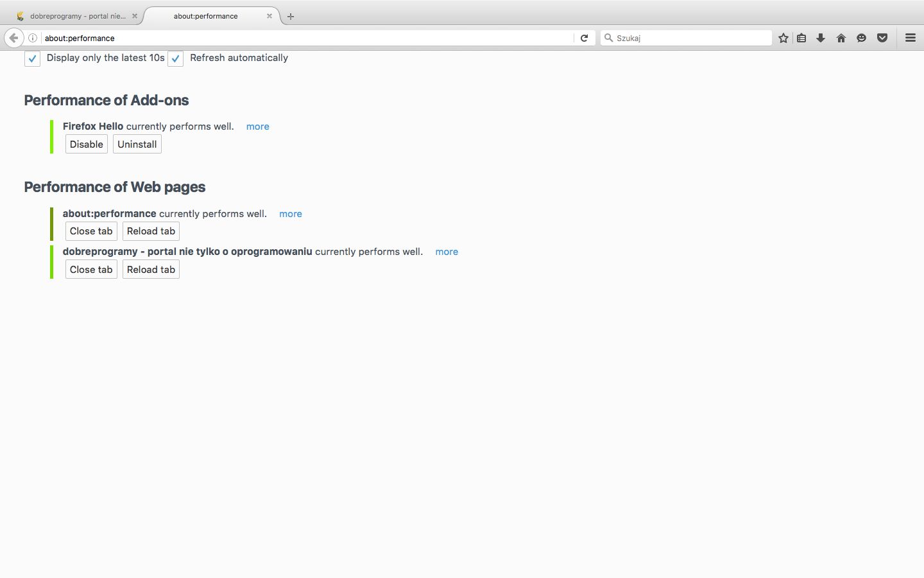Go to the home page icon
Image resolution: width=924 pixels, height=578 pixels.
[841, 38]
